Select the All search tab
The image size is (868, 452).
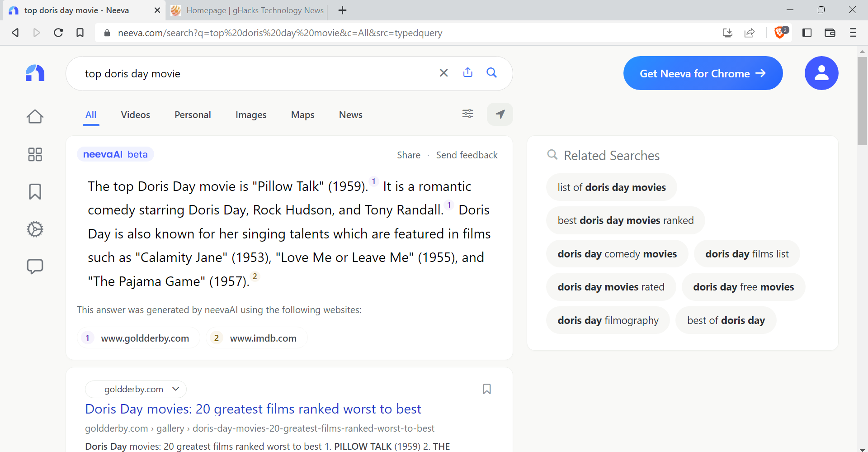pyautogui.click(x=91, y=115)
